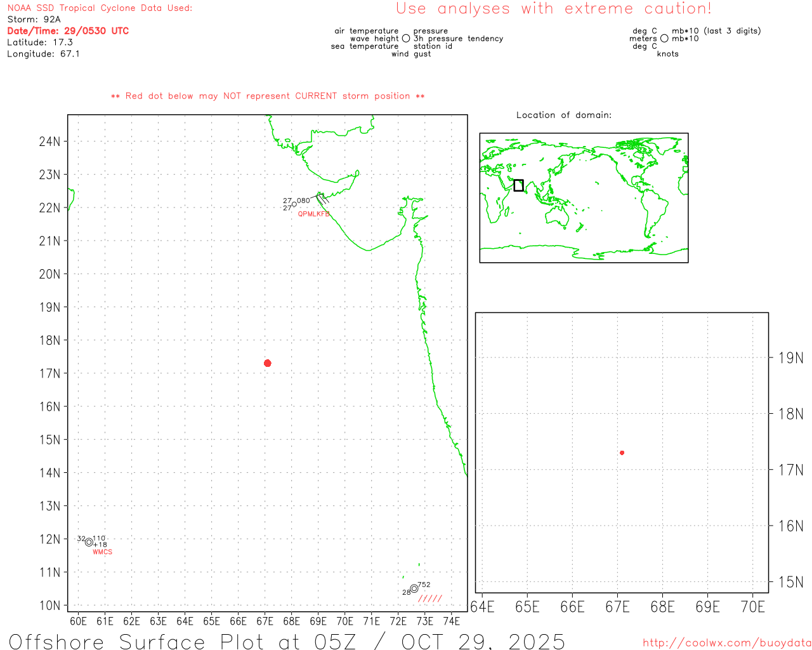Viewport: 812px width, 650px height.
Task: Click the pressure value 080 near QPMLKFB
Action: tap(304, 201)
